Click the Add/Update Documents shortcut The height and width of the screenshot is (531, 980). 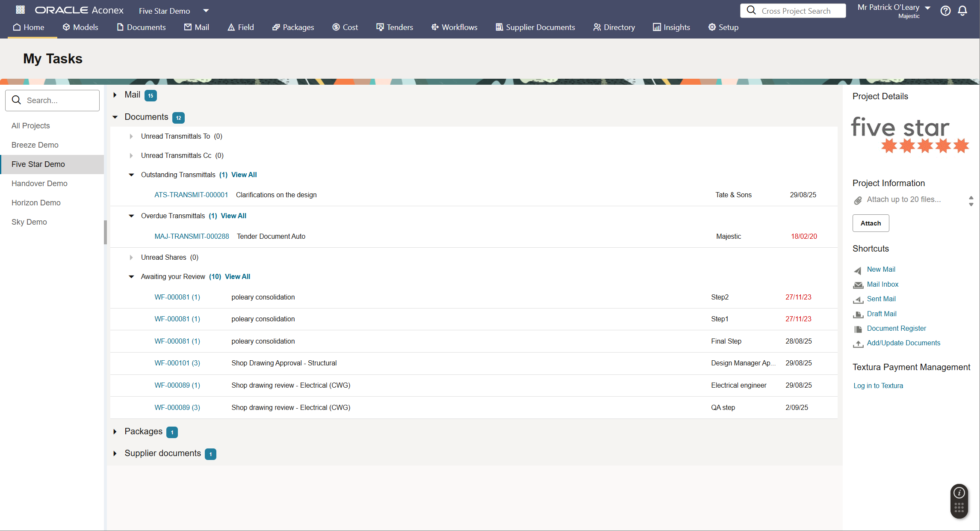(903, 343)
